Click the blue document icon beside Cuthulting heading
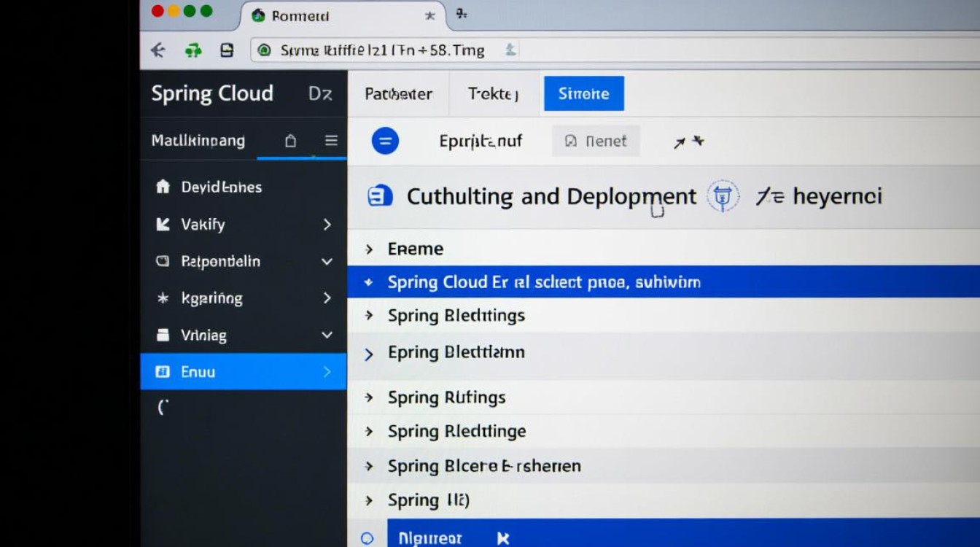The height and width of the screenshot is (547, 980). coord(381,196)
